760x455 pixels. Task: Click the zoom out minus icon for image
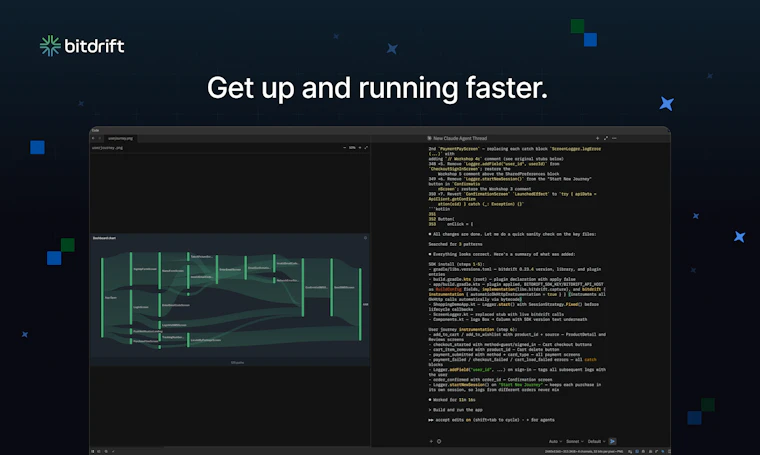(345, 147)
